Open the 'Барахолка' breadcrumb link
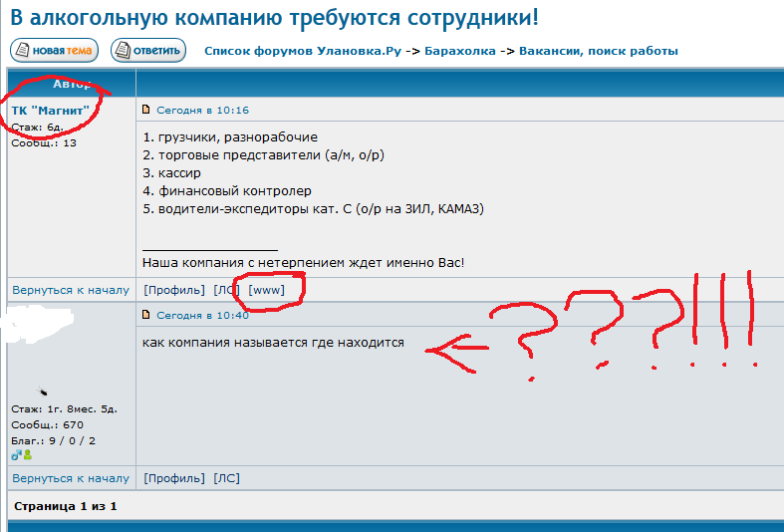Viewport: 784px width, 532px height. pyautogui.click(x=459, y=51)
